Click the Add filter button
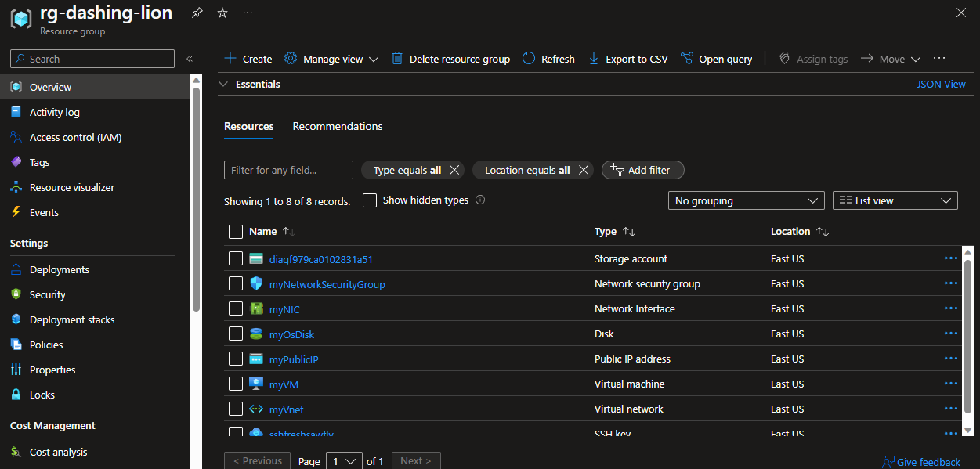This screenshot has height=469, width=980. [x=642, y=170]
